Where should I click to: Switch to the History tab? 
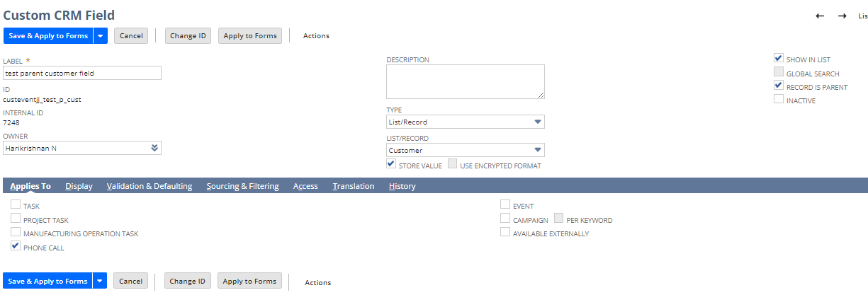(x=402, y=186)
